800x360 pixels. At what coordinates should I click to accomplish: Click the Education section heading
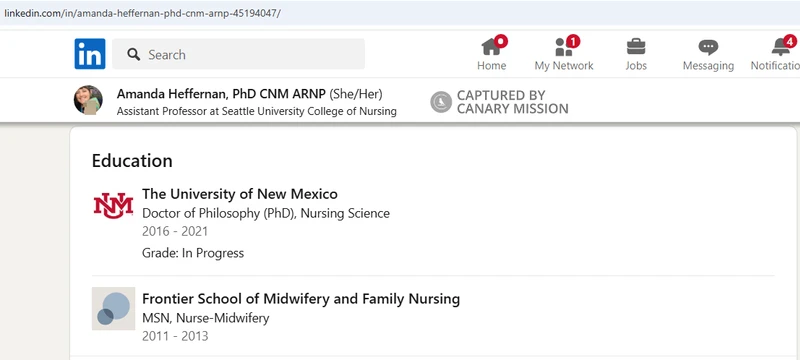[132, 161]
